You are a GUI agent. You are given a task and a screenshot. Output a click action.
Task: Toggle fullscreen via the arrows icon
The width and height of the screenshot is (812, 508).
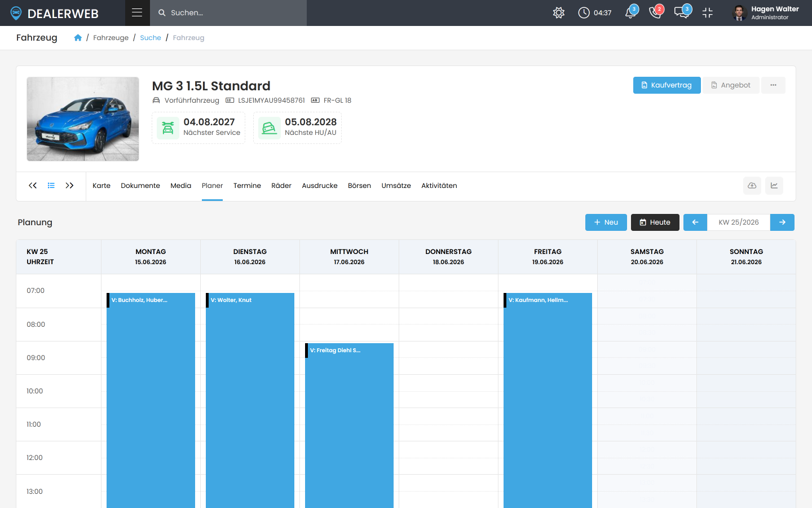[x=708, y=12]
